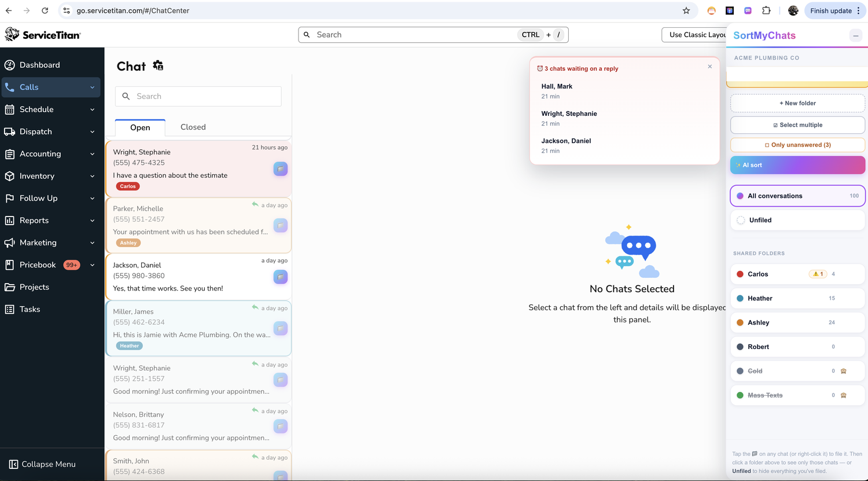Toggle Only unanswered (3) filter
868x481 pixels.
click(x=797, y=145)
